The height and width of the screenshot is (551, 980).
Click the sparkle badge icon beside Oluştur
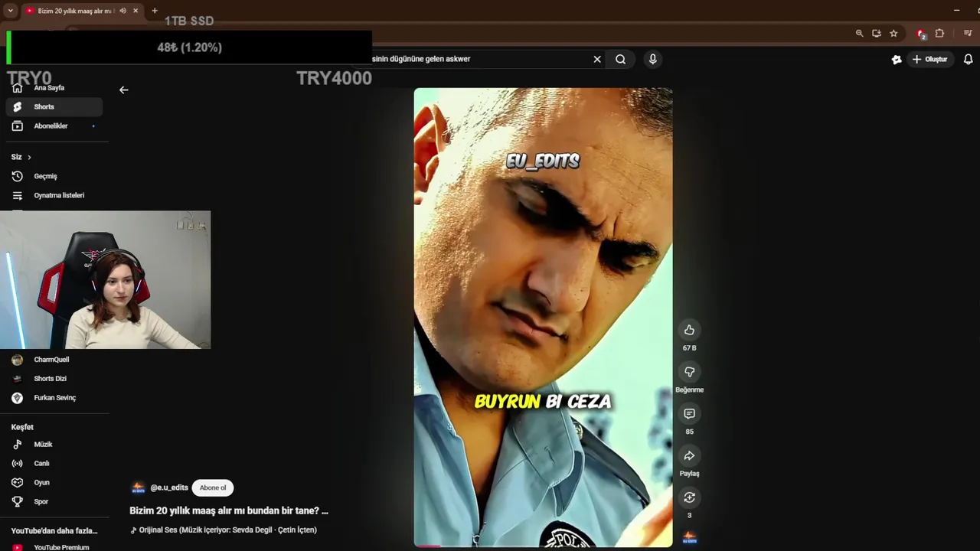897,59
